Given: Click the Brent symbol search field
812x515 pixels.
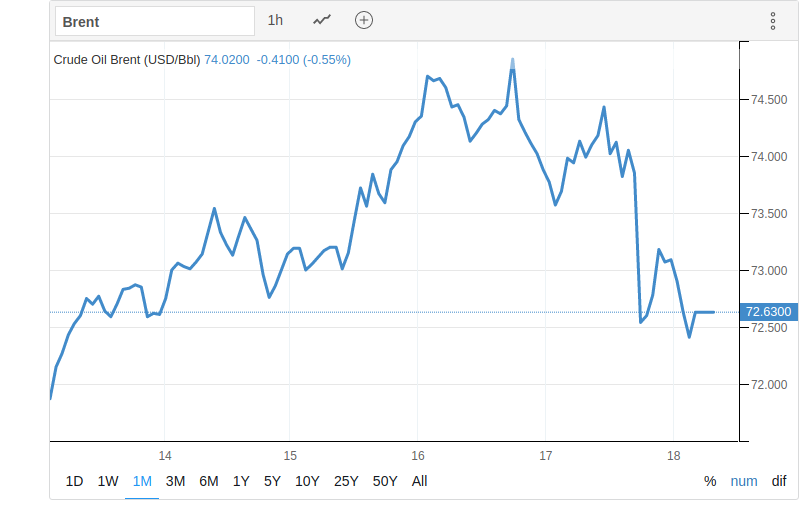Looking at the screenshot, I should click(153, 21).
